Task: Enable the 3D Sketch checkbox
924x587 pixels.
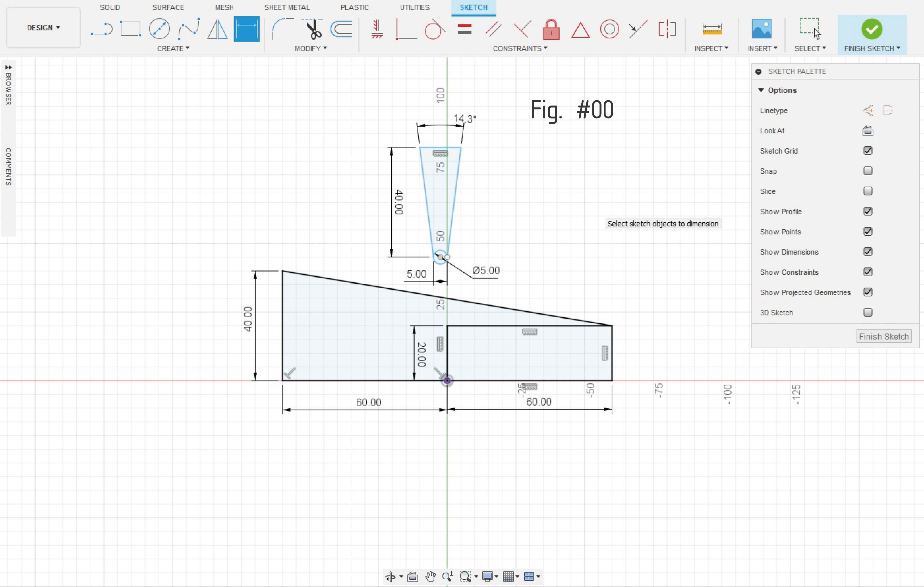Action: point(868,313)
